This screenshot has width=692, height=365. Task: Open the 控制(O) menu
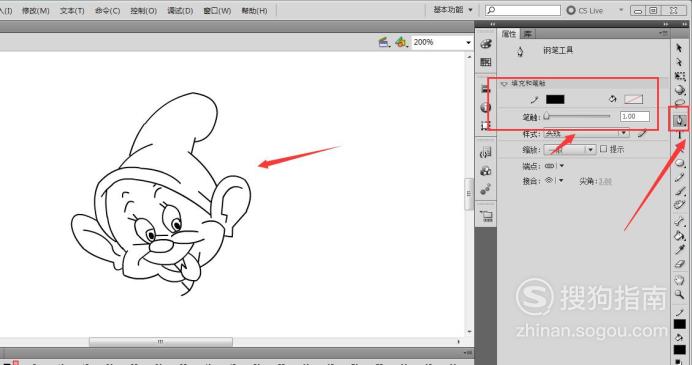tap(143, 11)
